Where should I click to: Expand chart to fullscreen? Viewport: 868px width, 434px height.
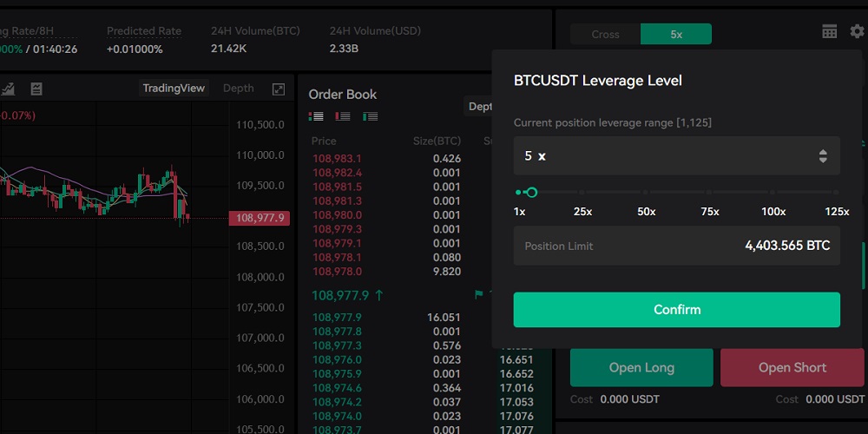279,89
